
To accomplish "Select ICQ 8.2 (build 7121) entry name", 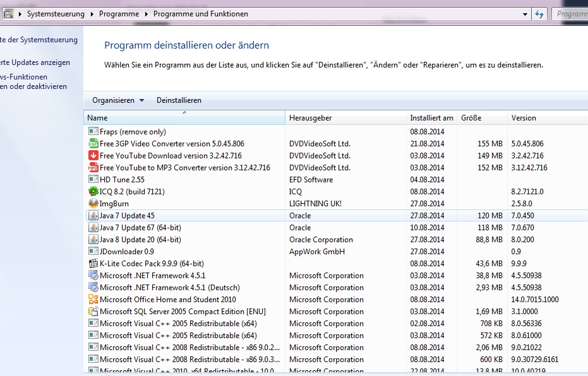I will pyautogui.click(x=132, y=192).
